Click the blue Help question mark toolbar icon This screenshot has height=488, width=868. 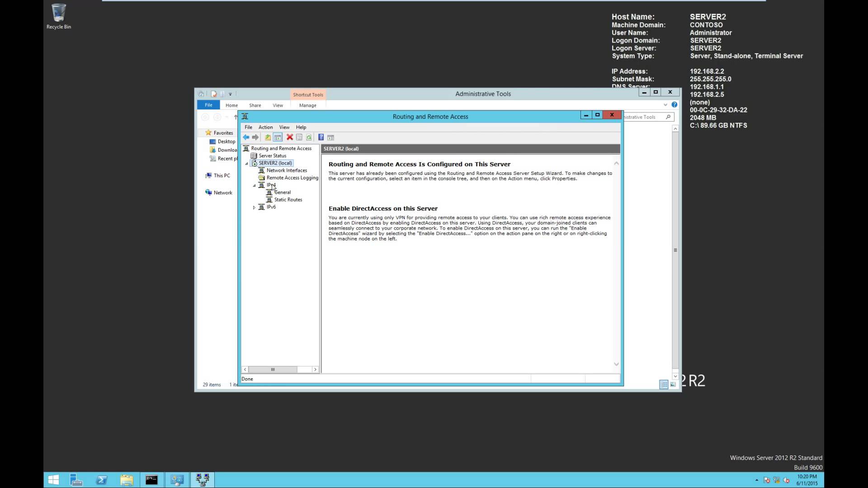pos(321,137)
